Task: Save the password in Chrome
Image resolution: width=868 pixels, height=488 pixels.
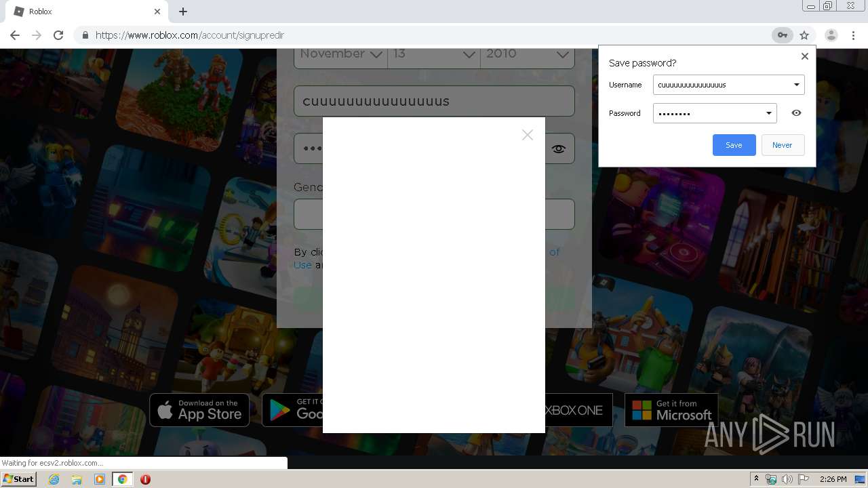Action: tap(734, 145)
